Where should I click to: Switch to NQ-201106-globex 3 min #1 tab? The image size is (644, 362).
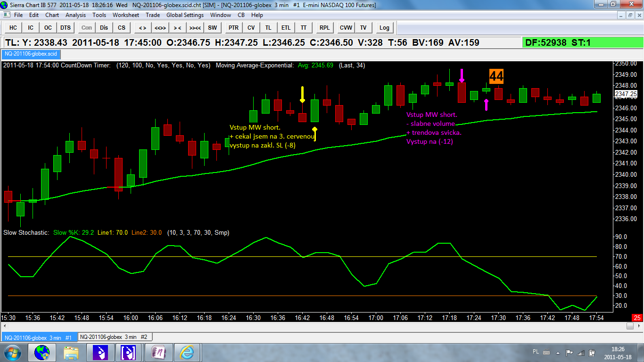pyautogui.click(x=39, y=337)
